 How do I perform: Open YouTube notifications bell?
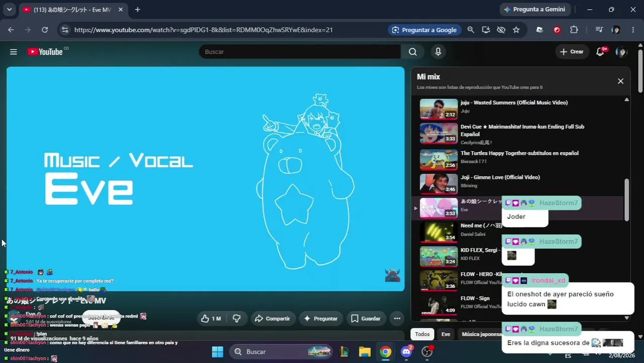[600, 51]
